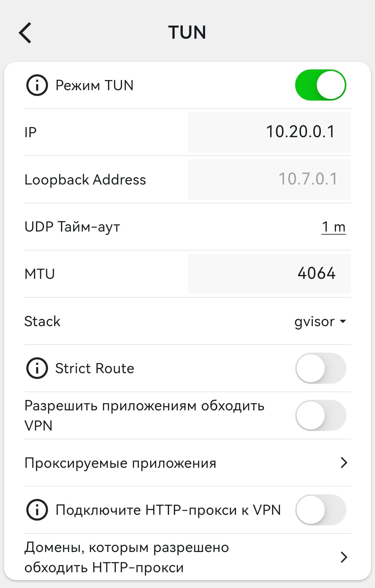Image resolution: width=375 pixels, height=588 pixels.
Task: Turn off the Режим TUN switch
Action: click(x=321, y=85)
